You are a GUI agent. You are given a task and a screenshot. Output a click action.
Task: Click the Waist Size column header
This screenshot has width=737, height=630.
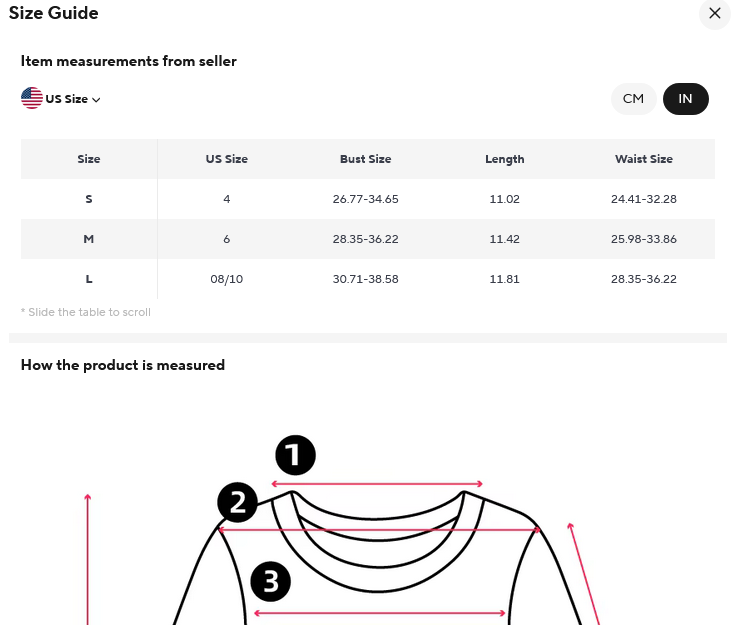[643, 159]
